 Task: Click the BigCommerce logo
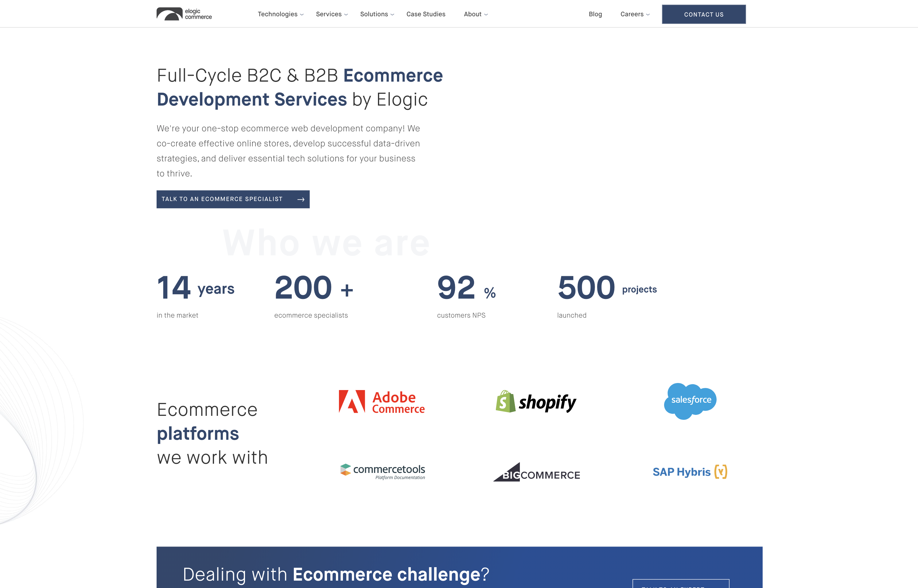(536, 473)
